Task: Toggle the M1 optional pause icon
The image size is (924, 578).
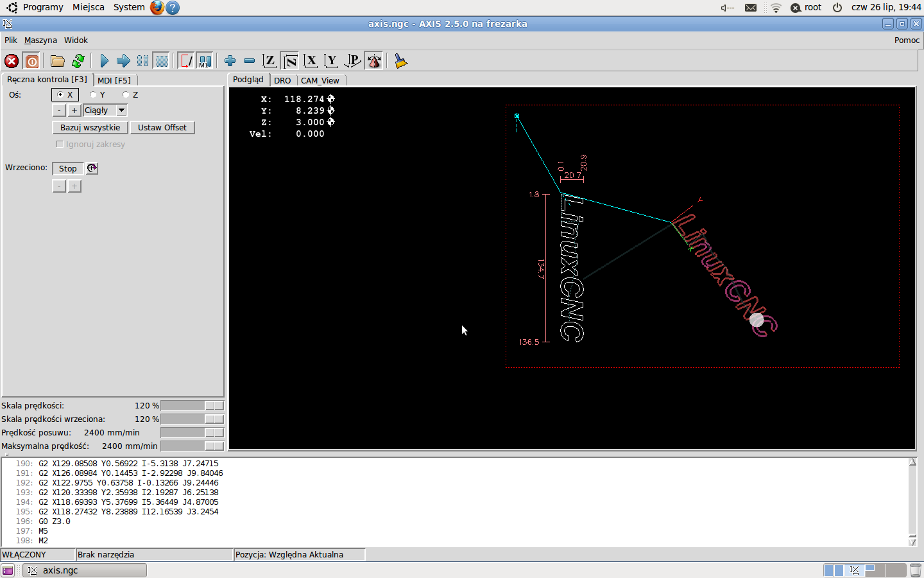Action: click(x=205, y=61)
